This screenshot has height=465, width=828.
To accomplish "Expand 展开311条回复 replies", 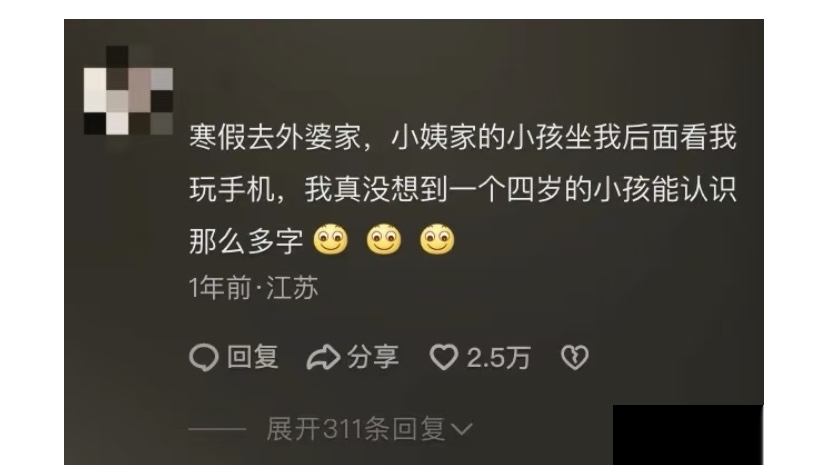I will click(x=369, y=429).
